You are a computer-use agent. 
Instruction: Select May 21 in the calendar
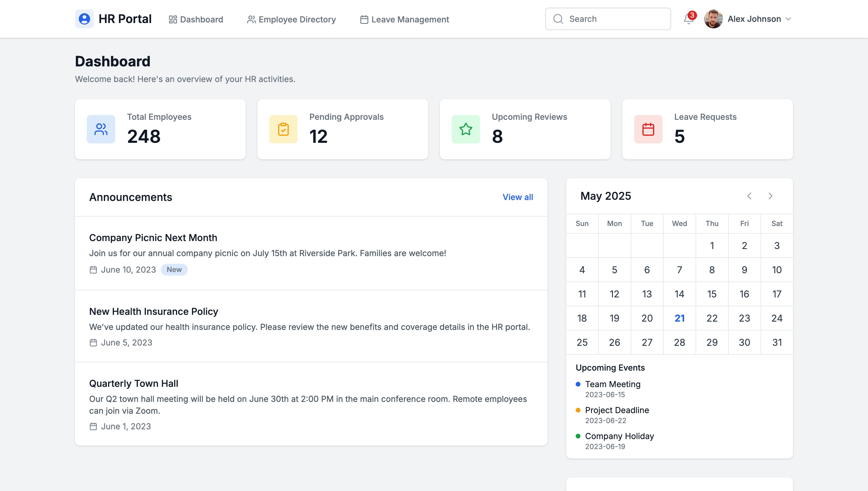(679, 318)
